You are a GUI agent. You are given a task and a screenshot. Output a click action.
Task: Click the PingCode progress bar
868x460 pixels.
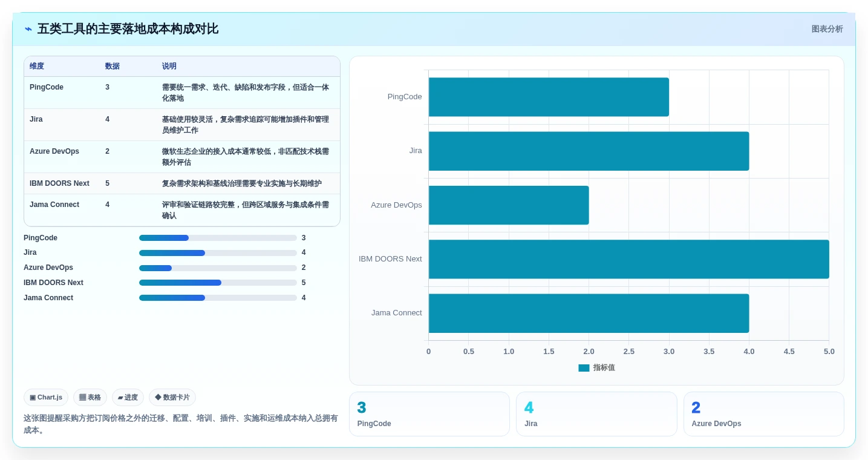pyautogui.click(x=218, y=238)
